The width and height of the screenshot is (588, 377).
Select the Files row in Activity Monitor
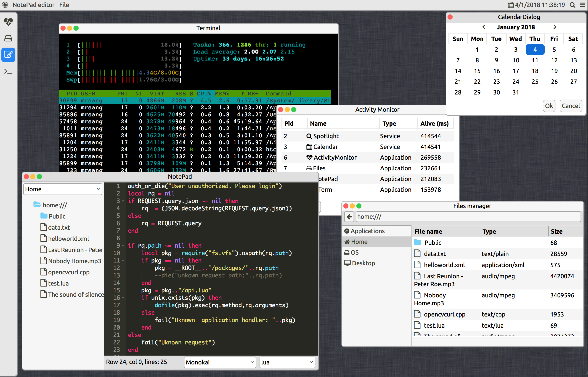[367, 168]
